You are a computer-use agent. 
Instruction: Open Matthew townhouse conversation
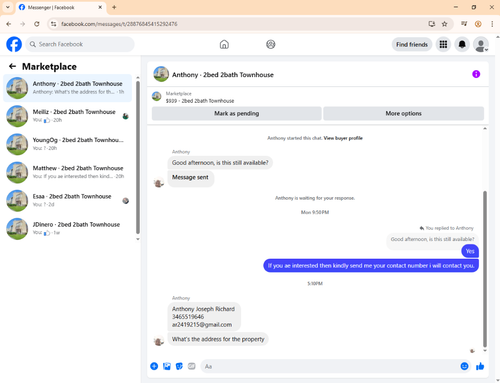[x=67, y=172]
